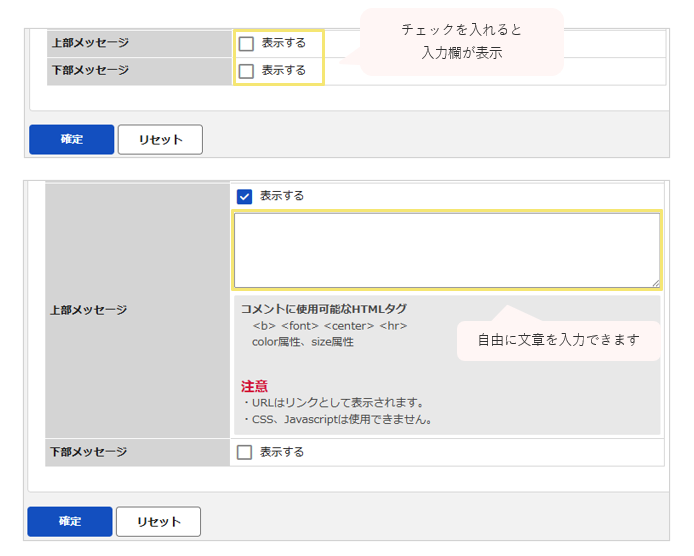
Task: Click the 下部メッセージ label in upper panel
Action: pos(90,70)
